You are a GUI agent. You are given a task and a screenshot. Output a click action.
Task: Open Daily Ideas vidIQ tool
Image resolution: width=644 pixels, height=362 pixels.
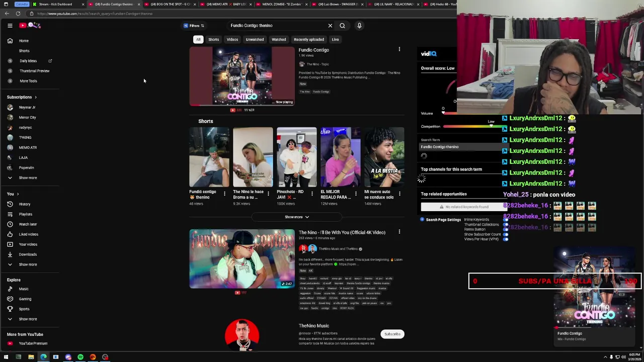click(29, 61)
